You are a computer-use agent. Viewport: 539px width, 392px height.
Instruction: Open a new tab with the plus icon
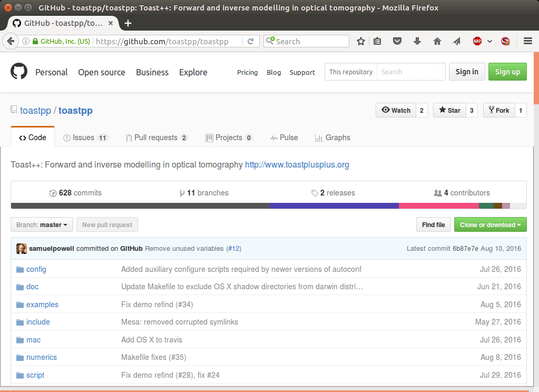click(128, 23)
